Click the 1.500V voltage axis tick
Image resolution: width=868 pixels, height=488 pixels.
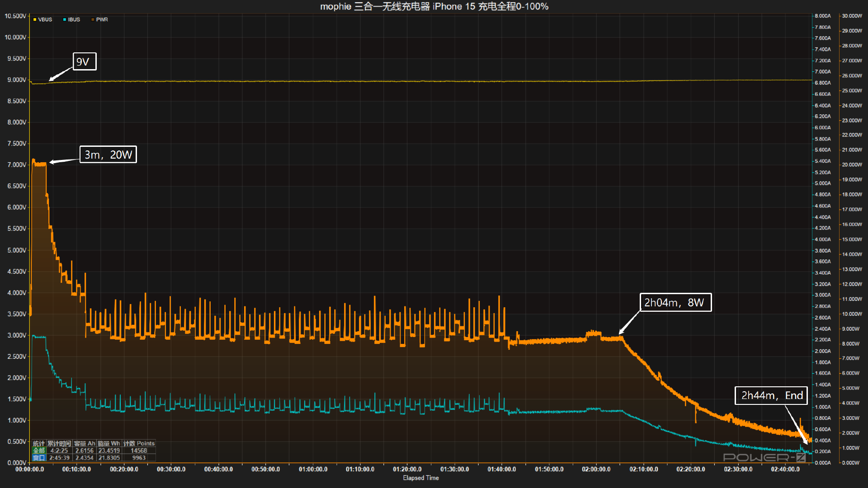(x=17, y=399)
